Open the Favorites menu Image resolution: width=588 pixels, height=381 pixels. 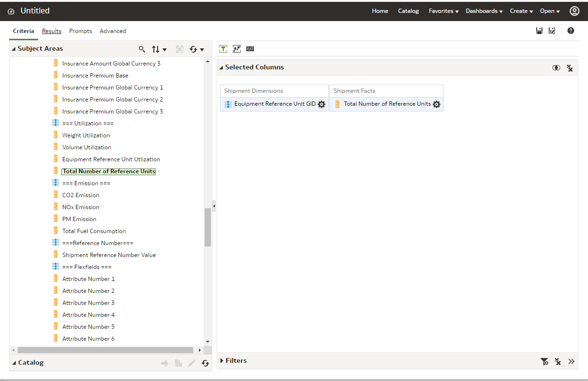point(444,11)
